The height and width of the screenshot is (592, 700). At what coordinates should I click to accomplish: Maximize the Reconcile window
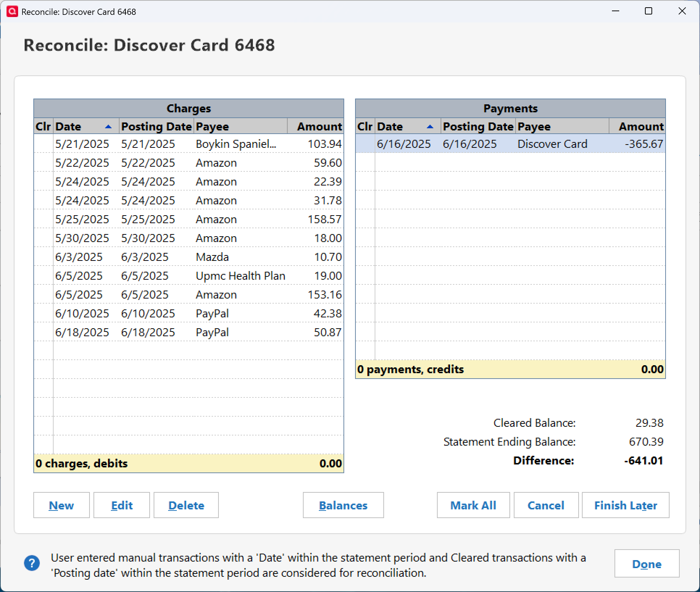tap(649, 11)
